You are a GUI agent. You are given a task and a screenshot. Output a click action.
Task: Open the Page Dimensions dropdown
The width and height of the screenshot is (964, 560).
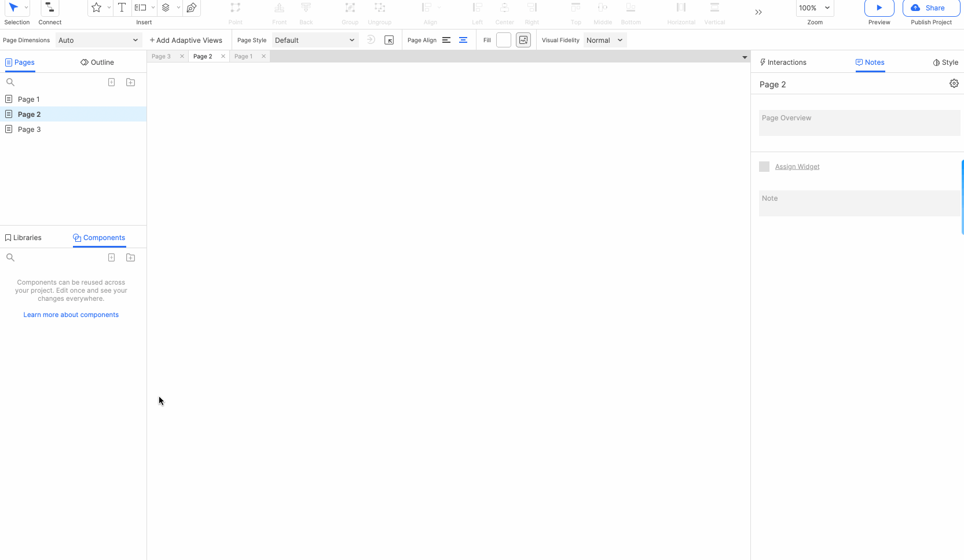pyautogui.click(x=98, y=40)
